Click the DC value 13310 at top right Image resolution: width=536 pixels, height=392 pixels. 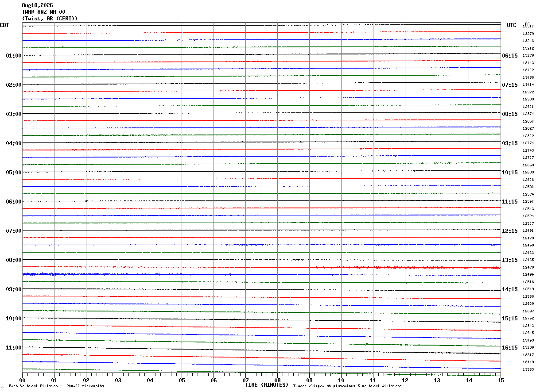click(528, 27)
